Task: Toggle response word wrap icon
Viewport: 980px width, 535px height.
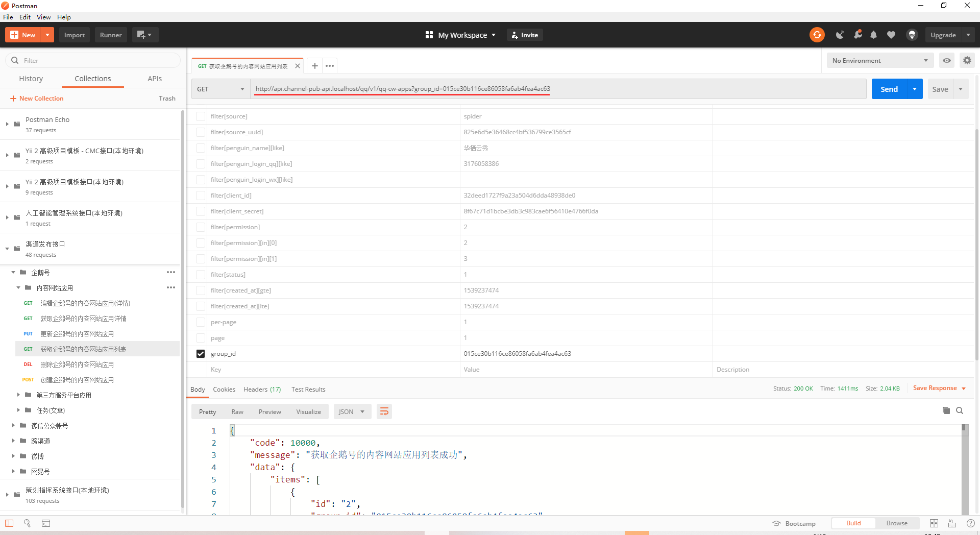Action: 384,411
